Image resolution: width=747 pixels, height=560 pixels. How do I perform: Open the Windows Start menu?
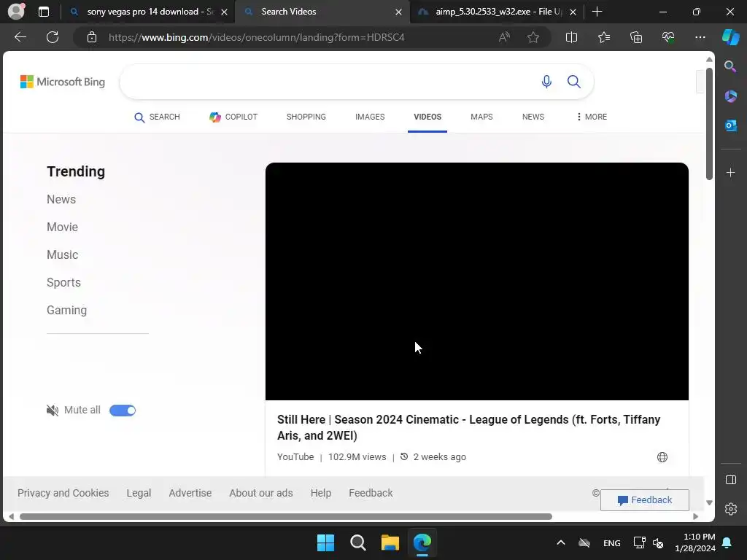coord(326,542)
